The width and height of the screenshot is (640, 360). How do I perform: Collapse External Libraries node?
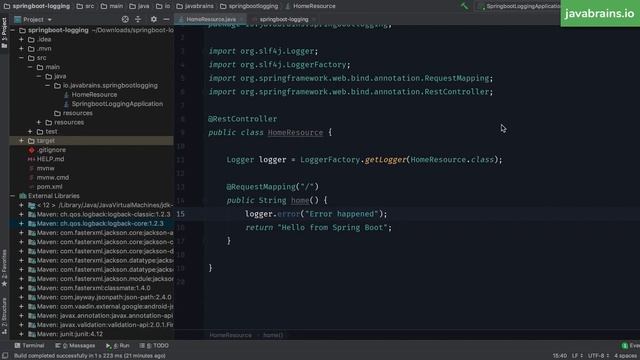[13, 196]
